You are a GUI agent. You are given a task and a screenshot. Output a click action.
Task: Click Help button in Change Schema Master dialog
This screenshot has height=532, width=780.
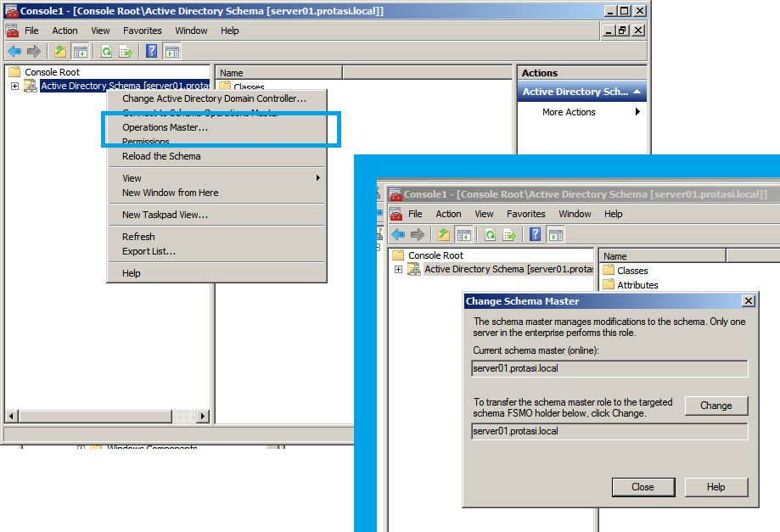pos(715,487)
